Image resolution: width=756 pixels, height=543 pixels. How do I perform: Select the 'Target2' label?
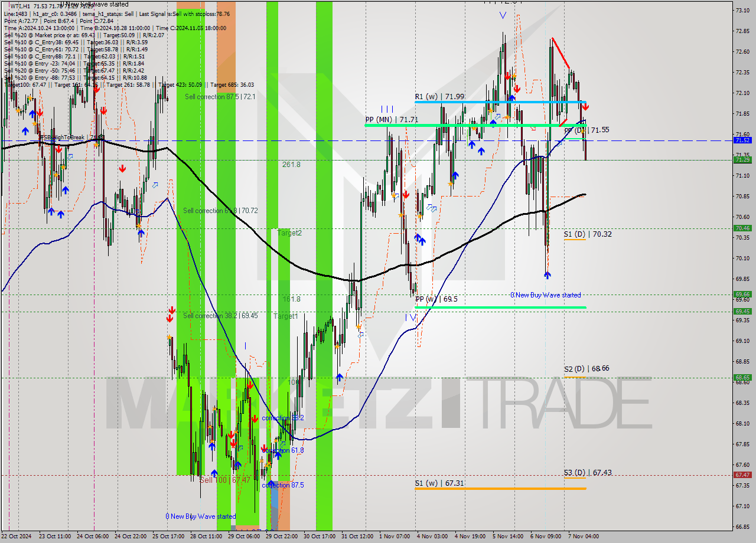click(289, 233)
